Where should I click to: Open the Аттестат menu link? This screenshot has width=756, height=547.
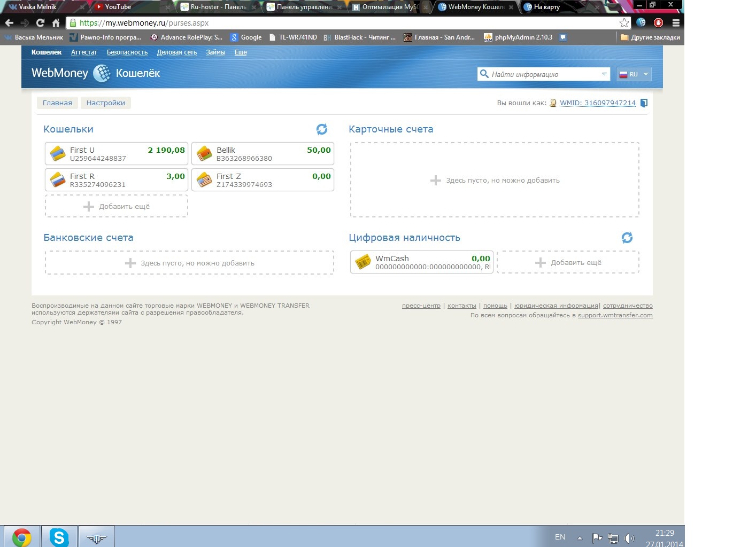(x=84, y=52)
